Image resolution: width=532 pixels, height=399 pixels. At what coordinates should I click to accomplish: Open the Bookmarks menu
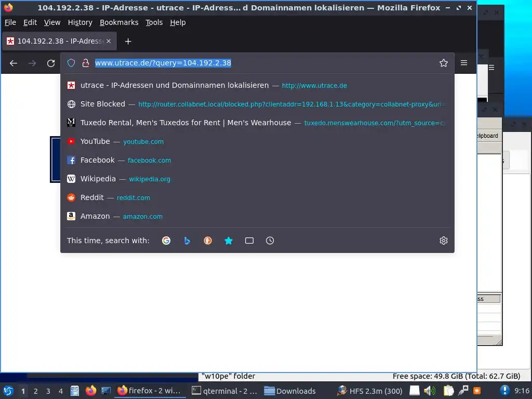(x=119, y=22)
